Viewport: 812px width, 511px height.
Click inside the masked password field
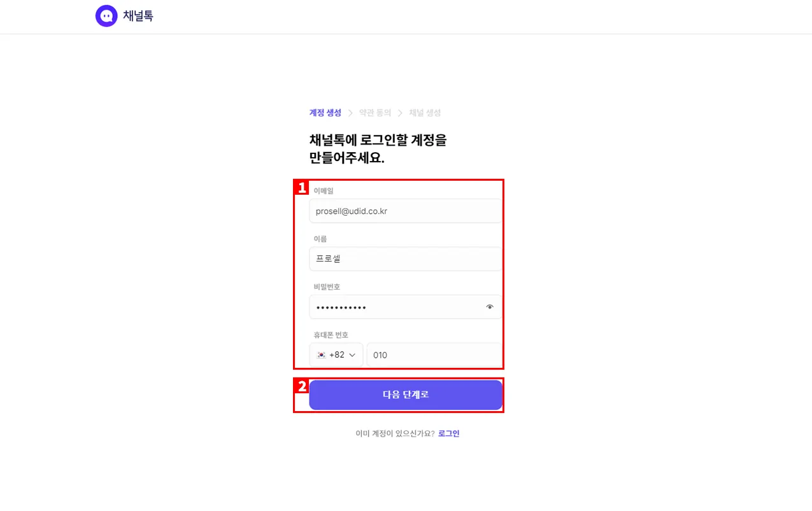(x=395, y=307)
